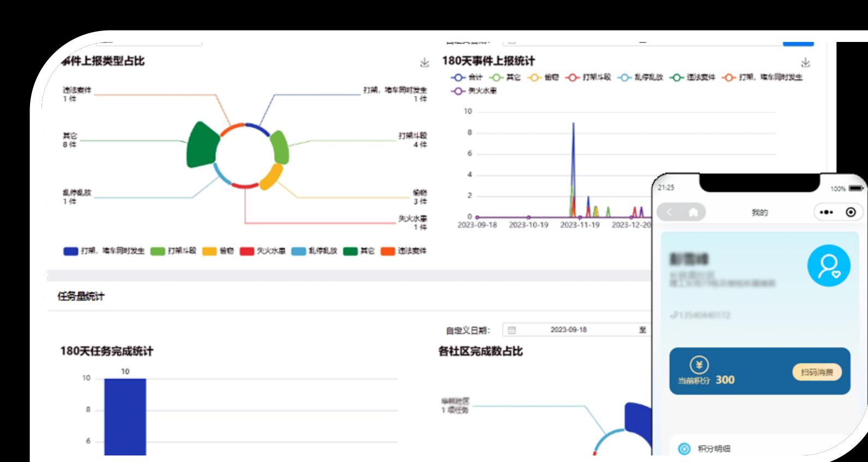Tap the 积分明细 row icon
This screenshot has height=462, width=868.
684,448
